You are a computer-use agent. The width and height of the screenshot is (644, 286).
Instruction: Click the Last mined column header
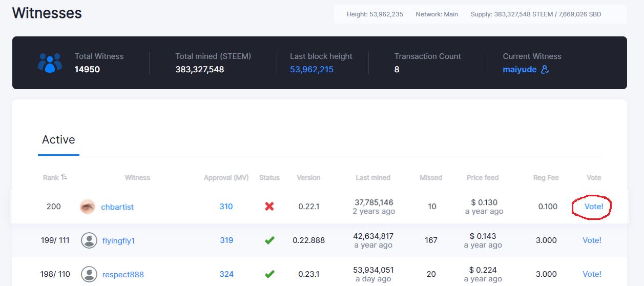(x=373, y=178)
